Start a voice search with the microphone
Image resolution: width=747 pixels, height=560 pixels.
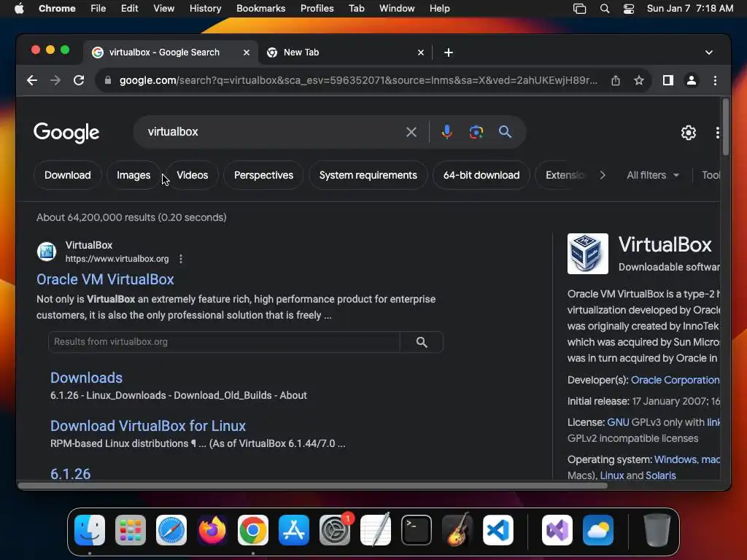click(447, 132)
